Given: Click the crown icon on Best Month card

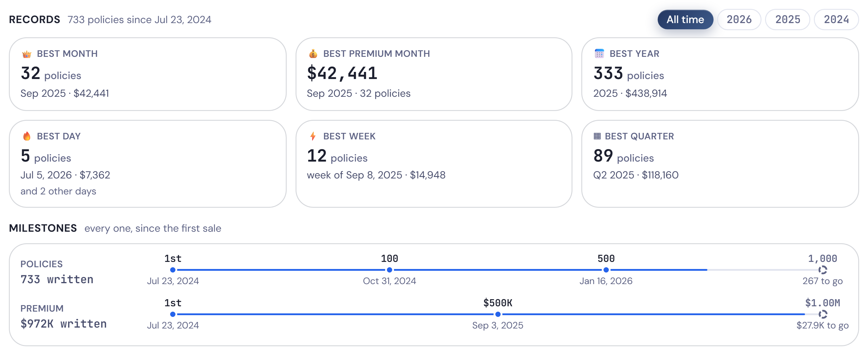Looking at the screenshot, I should tap(27, 54).
